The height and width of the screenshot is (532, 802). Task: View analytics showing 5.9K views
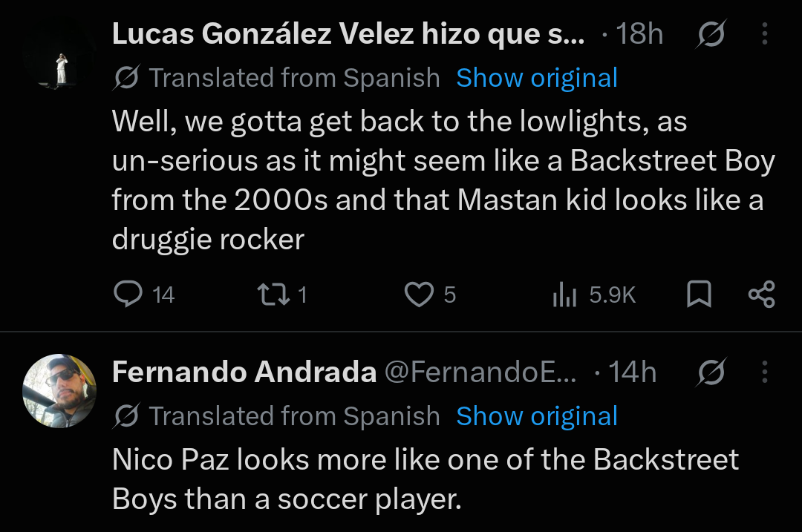pyautogui.click(x=594, y=295)
